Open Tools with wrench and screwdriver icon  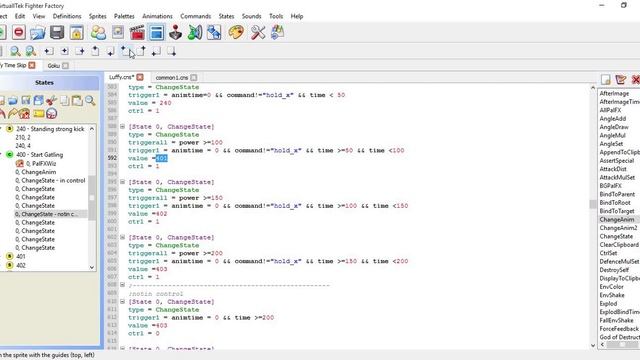(258, 33)
